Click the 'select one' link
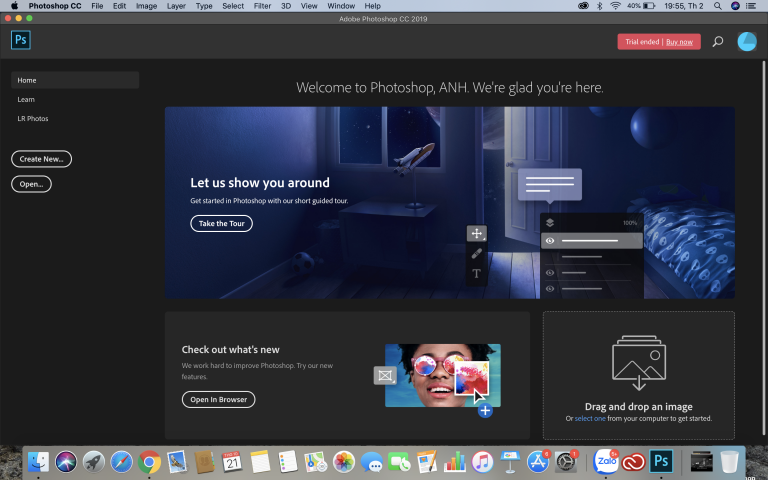Viewport: 768px width, 480px height. point(590,418)
